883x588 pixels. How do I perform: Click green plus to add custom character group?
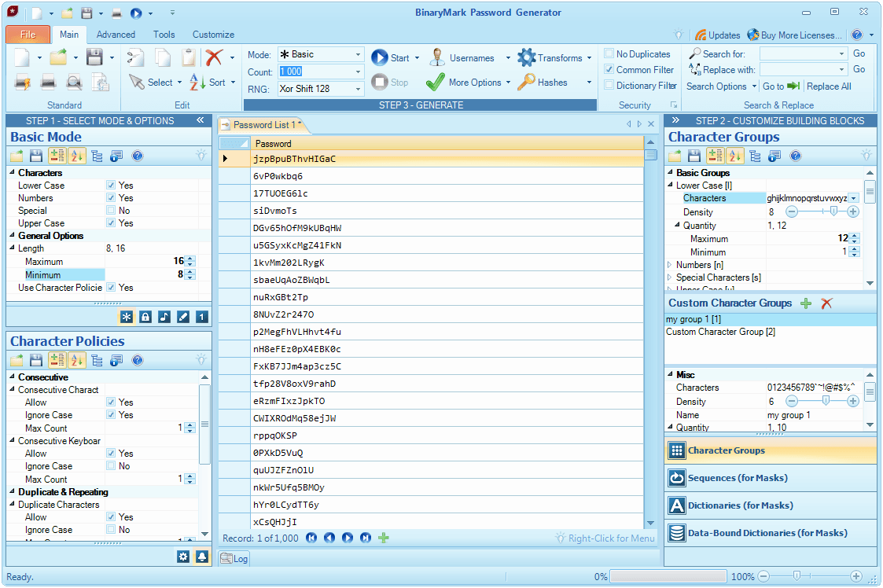(806, 303)
